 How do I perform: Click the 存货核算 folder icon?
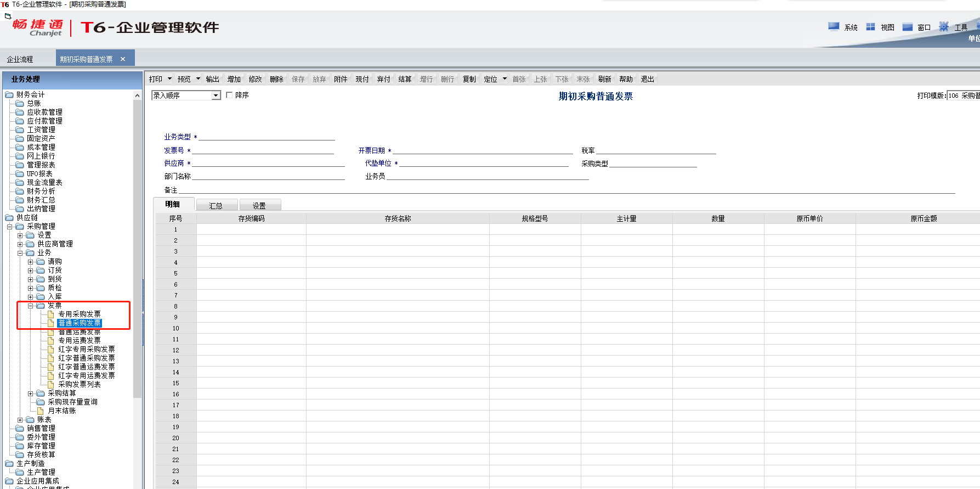click(20, 454)
